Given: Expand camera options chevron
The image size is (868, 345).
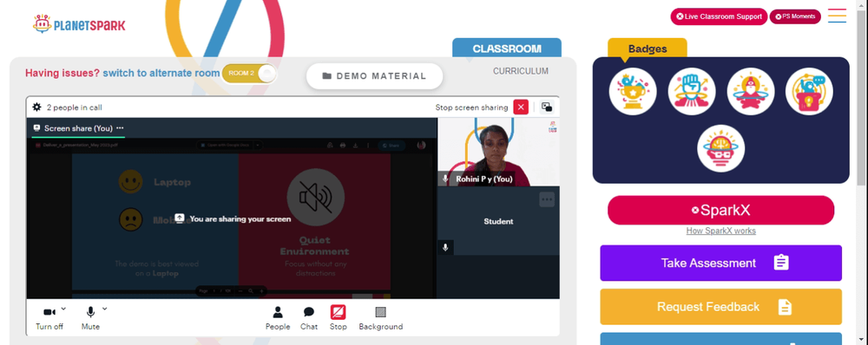Looking at the screenshot, I should (x=63, y=309).
